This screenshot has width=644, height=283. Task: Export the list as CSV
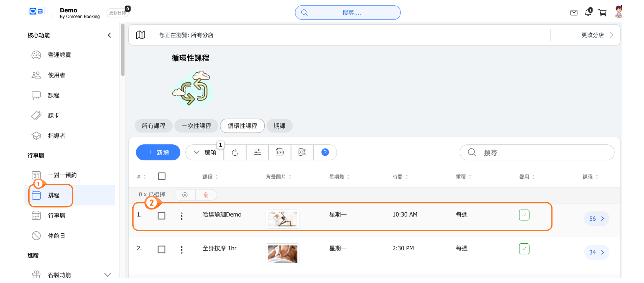pos(280,153)
